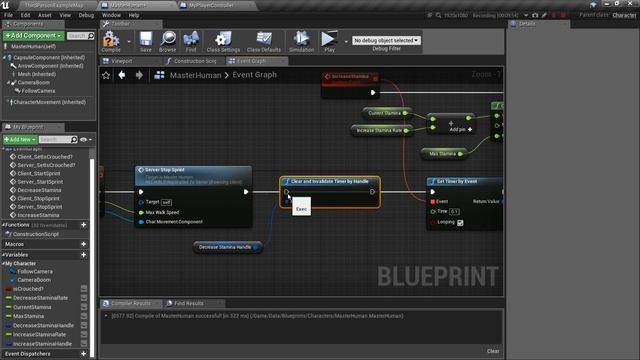Toggle visibility of DecreaseStaminaHandle variable
Screen dimensions: 640x360
coord(84,326)
